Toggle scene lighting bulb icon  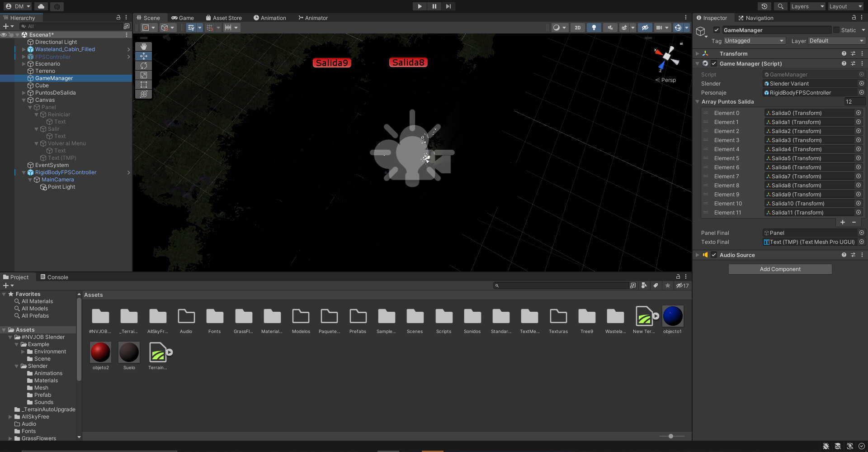594,28
